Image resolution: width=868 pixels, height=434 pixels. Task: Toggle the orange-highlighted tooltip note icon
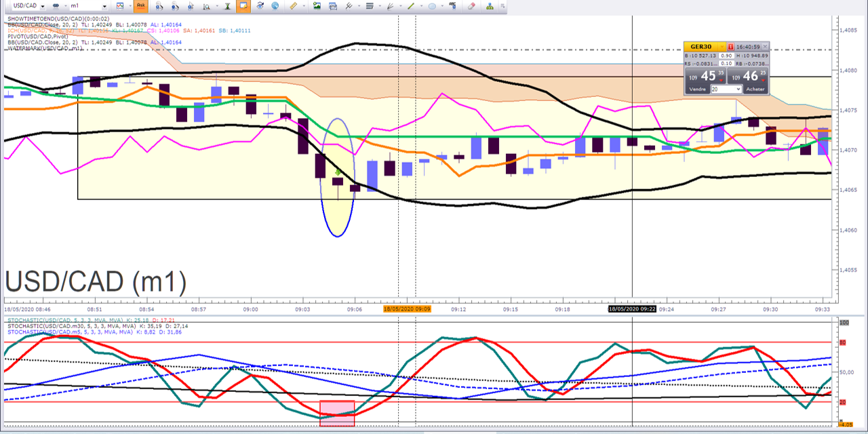tap(243, 6)
